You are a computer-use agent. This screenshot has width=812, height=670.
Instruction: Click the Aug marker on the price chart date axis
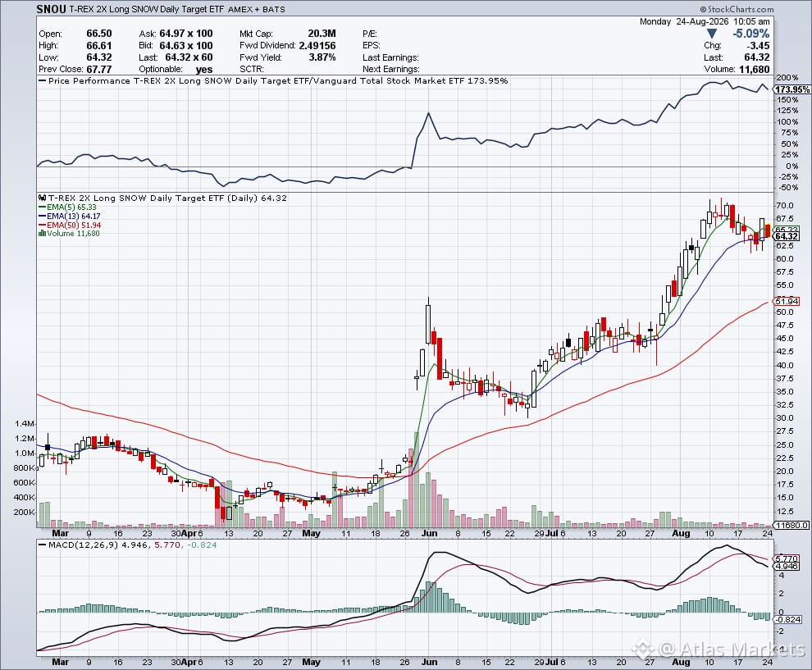pos(681,533)
